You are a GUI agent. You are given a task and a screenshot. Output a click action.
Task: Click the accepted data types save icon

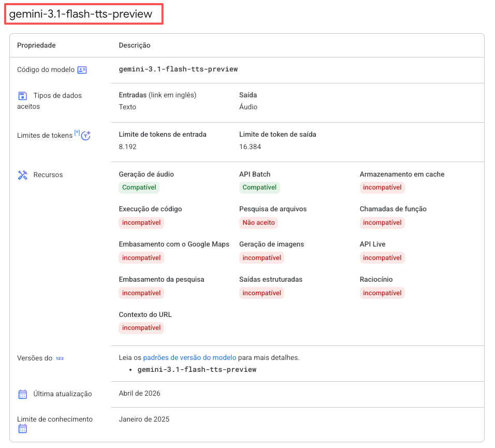tap(23, 96)
